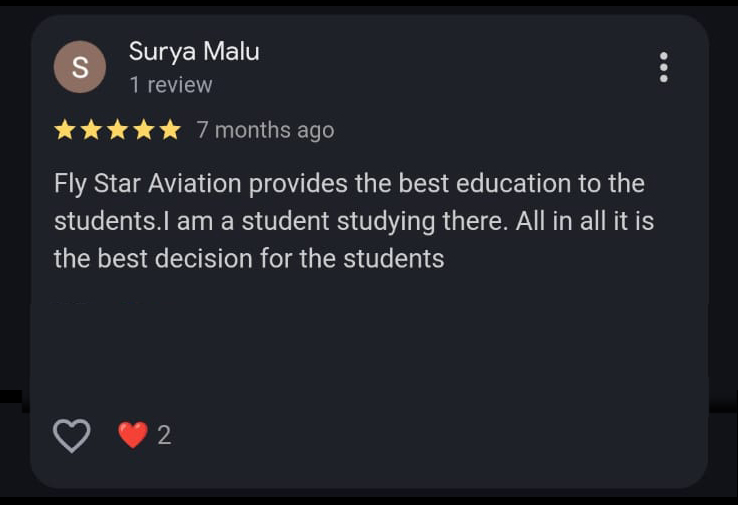
Task: Open the three-dot more options menu
Action: (663, 67)
